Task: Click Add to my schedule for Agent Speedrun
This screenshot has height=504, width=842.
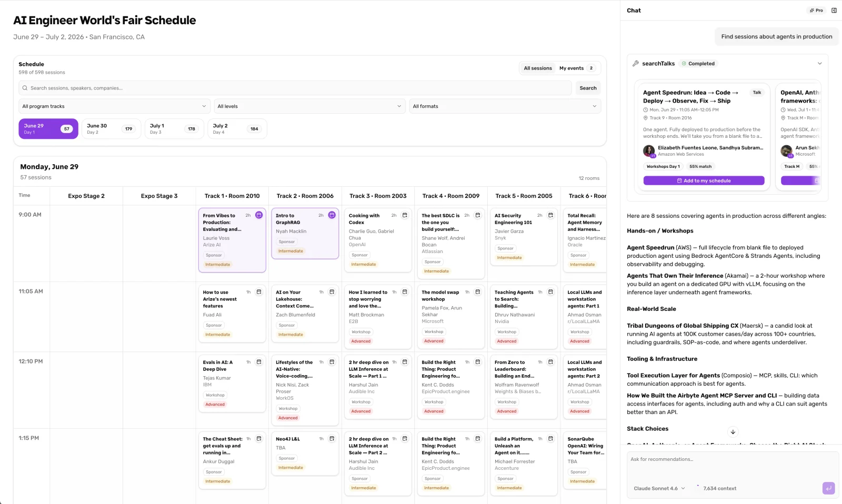Action: tap(704, 181)
